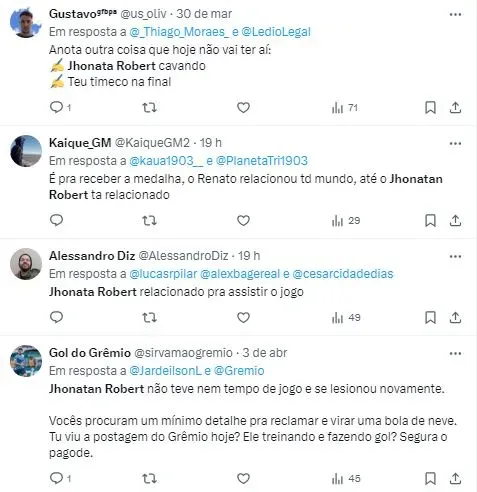
Task: Reply to Alessandro Diz's tweet
Action: [x=56, y=317]
